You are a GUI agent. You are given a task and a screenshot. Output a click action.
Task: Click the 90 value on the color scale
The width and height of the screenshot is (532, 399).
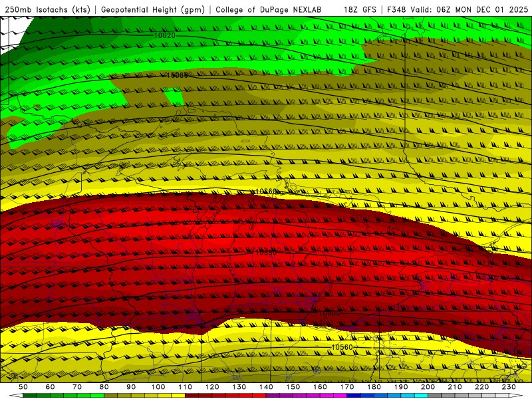131,387
